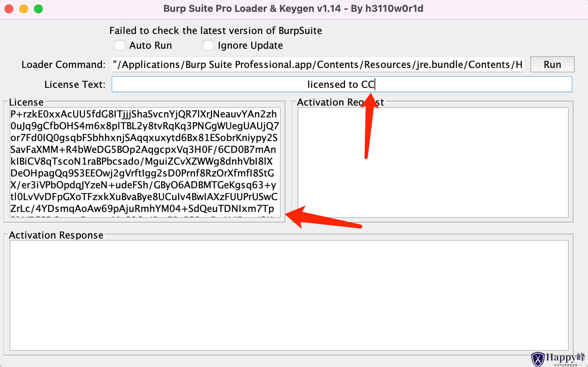Minimize the window with yellow button
This screenshot has width=588, height=367.
tap(24, 8)
